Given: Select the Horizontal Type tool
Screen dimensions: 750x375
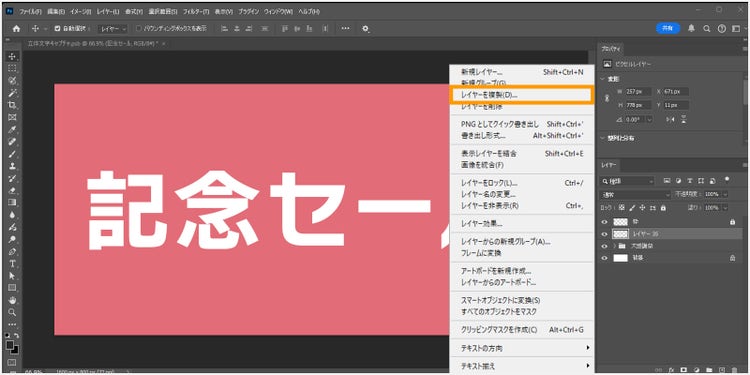Looking at the screenshot, I should [x=12, y=264].
